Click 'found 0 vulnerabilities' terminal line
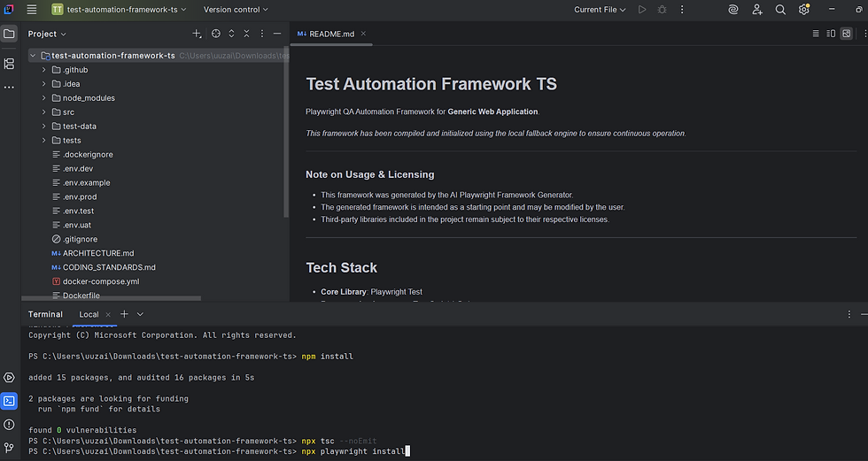The image size is (868, 461). 82,430
